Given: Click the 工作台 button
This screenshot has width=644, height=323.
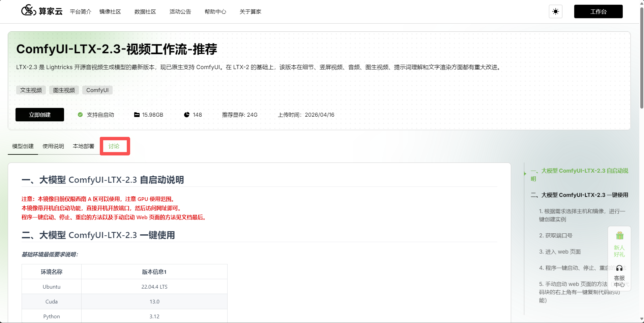Looking at the screenshot, I should pyautogui.click(x=598, y=11).
